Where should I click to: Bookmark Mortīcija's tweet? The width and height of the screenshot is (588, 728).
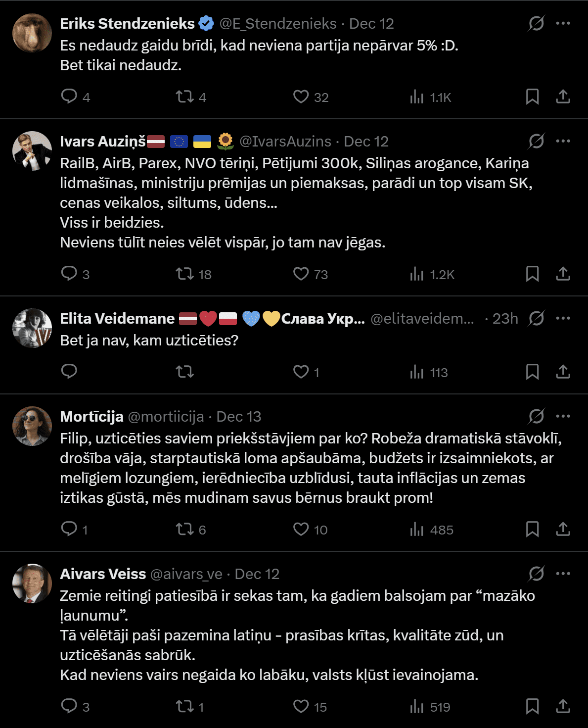tap(532, 529)
